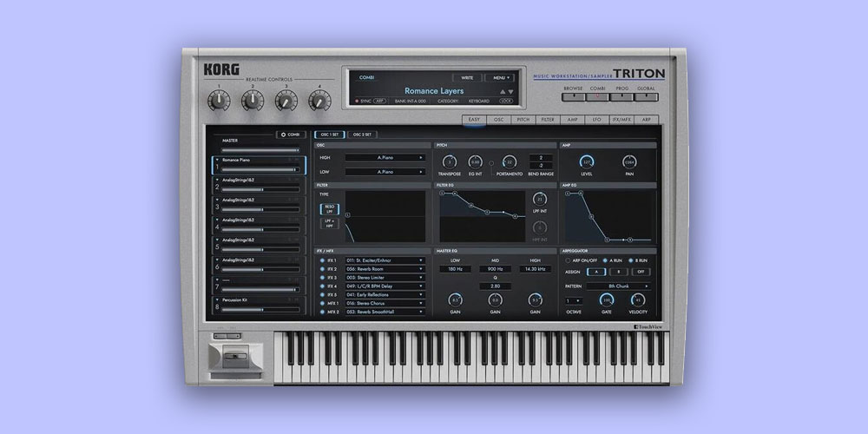Toggle IFX 3 effect on/off
Screen dimensions: 868x434
click(322, 278)
